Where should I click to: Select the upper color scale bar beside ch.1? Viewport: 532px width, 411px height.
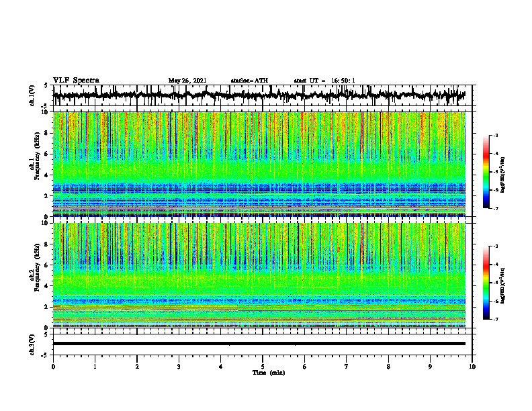pos(486,172)
